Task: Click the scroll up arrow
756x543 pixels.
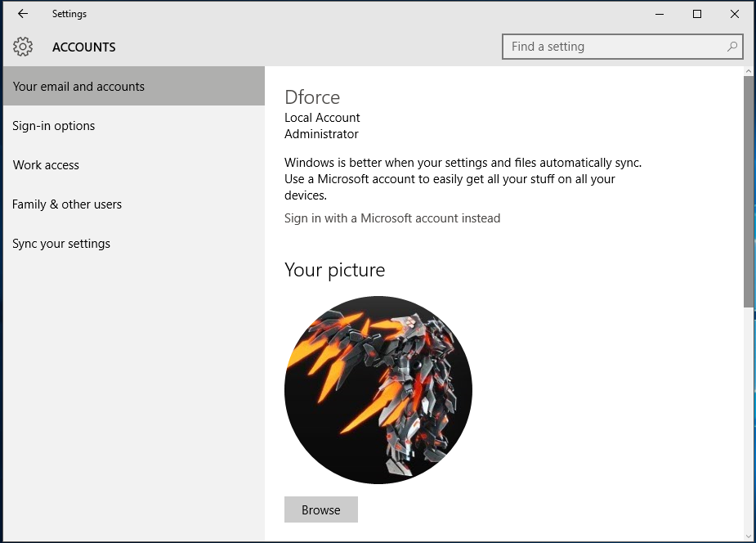Action: [749, 71]
